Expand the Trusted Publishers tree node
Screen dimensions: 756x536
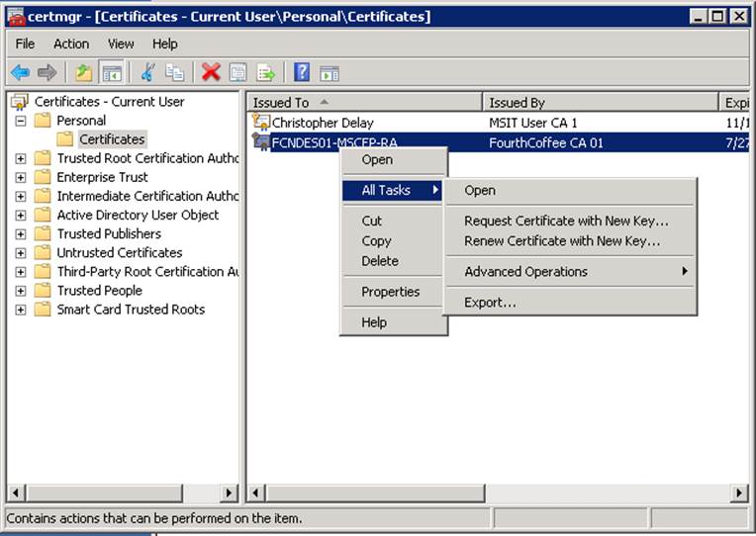tap(21, 234)
